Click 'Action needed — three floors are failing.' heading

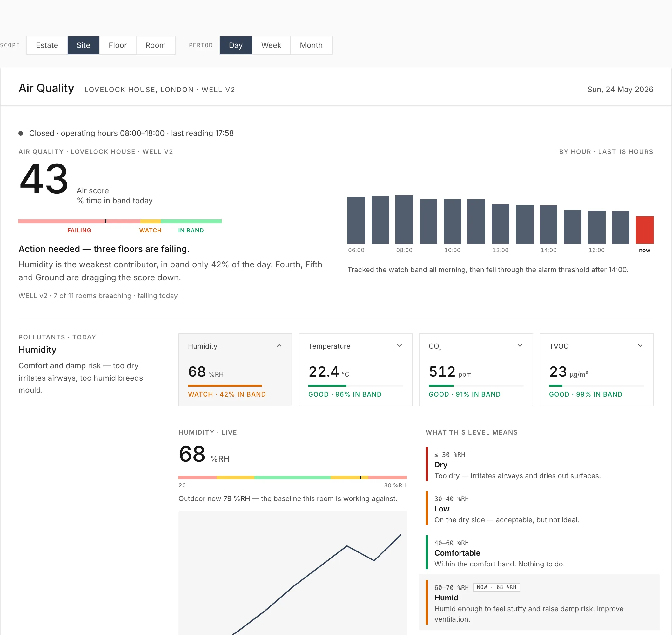point(104,249)
